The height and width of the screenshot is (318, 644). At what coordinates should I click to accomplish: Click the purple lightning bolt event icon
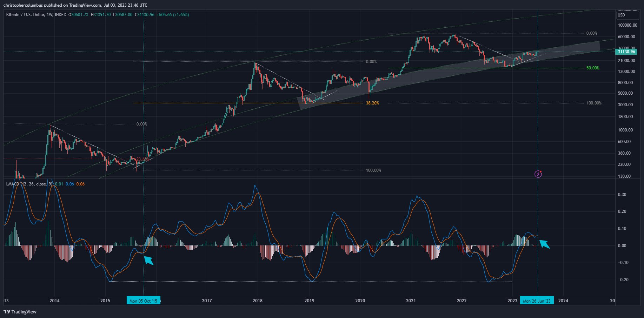pyautogui.click(x=538, y=174)
